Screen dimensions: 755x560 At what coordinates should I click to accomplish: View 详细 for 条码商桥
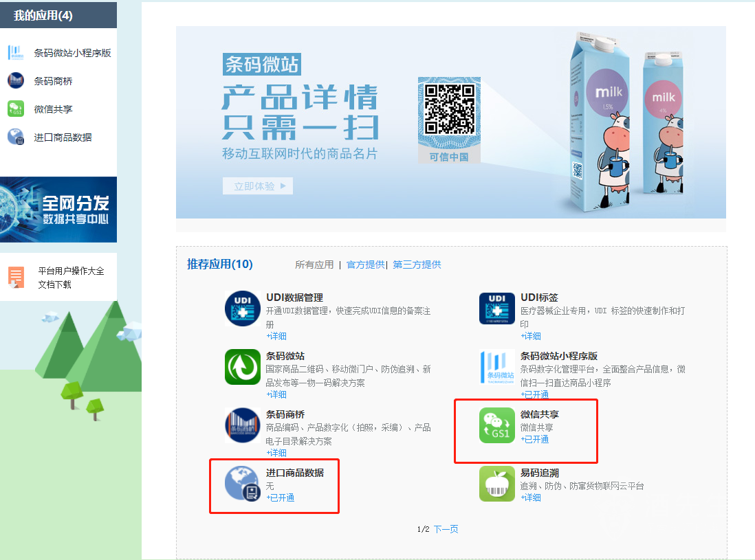pos(276,453)
